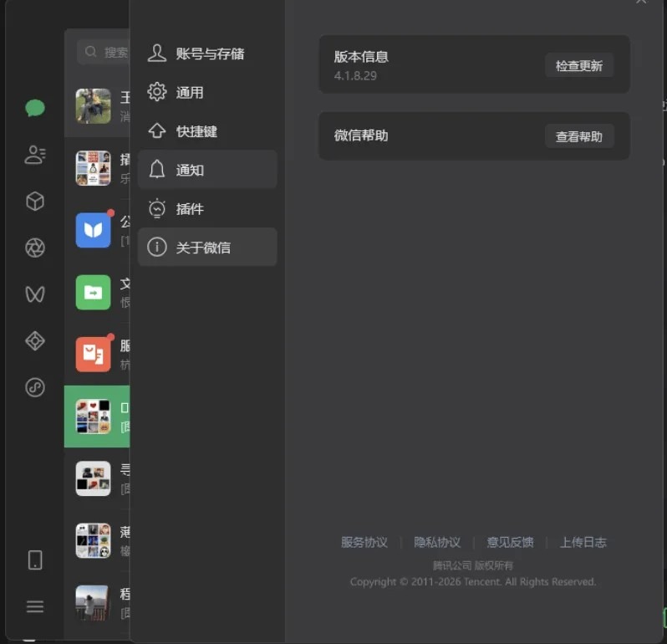Image resolution: width=667 pixels, height=644 pixels.
Task: Select the green file transfer chat avatar
Action: tap(93, 293)
